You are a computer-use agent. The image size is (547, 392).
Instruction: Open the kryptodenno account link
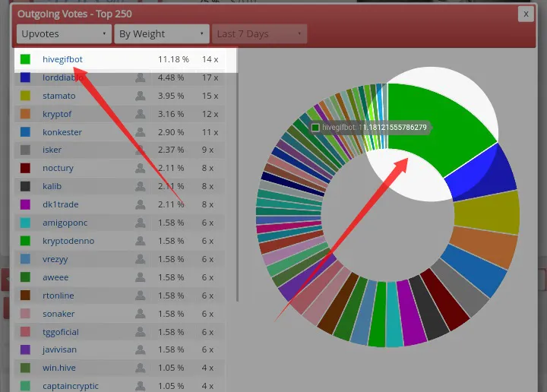[68, 241]
